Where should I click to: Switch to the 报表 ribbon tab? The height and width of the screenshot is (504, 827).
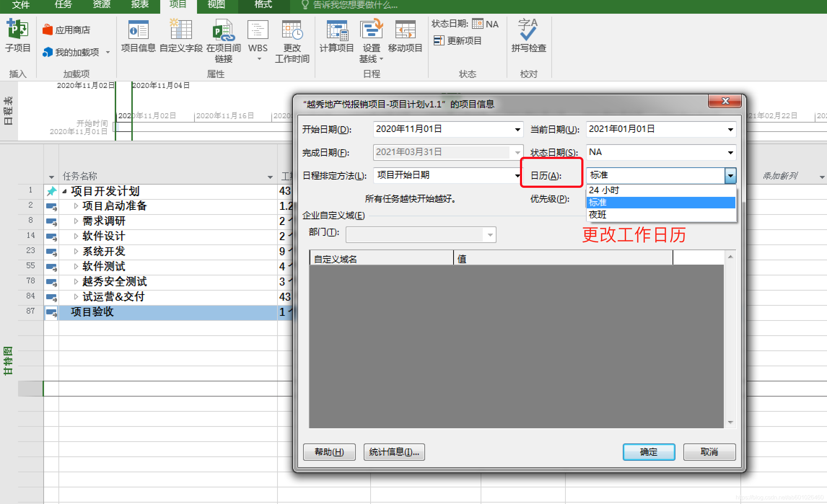[x=140, y=5]
